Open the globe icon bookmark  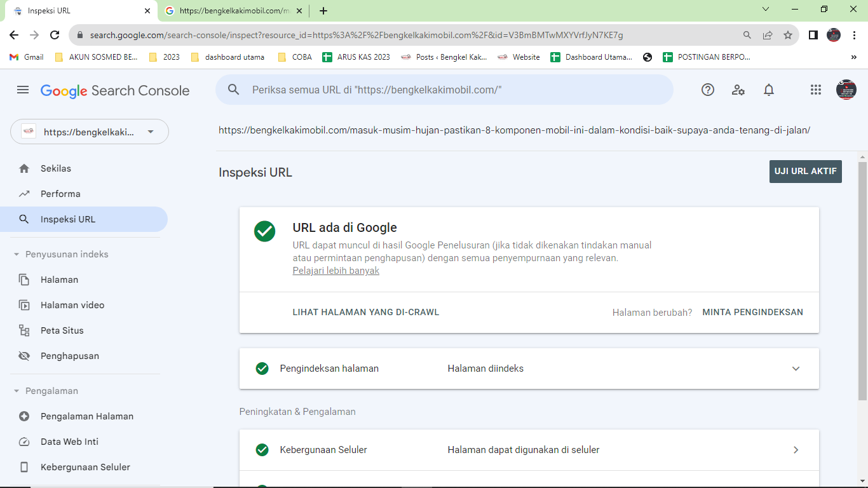click(x=648, y=57)
